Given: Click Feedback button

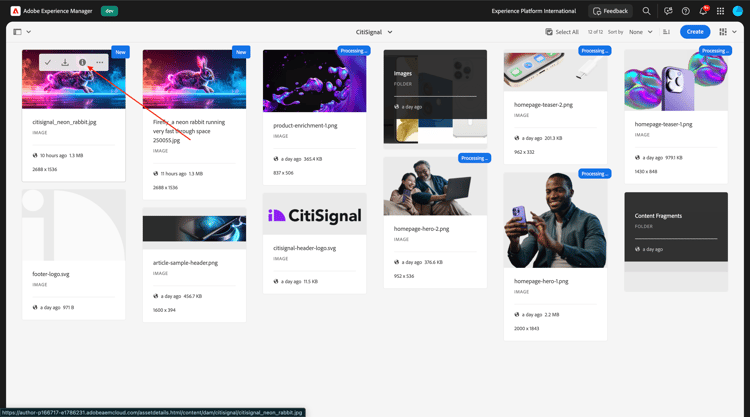Looking at the screenshot, I should 610,11.
